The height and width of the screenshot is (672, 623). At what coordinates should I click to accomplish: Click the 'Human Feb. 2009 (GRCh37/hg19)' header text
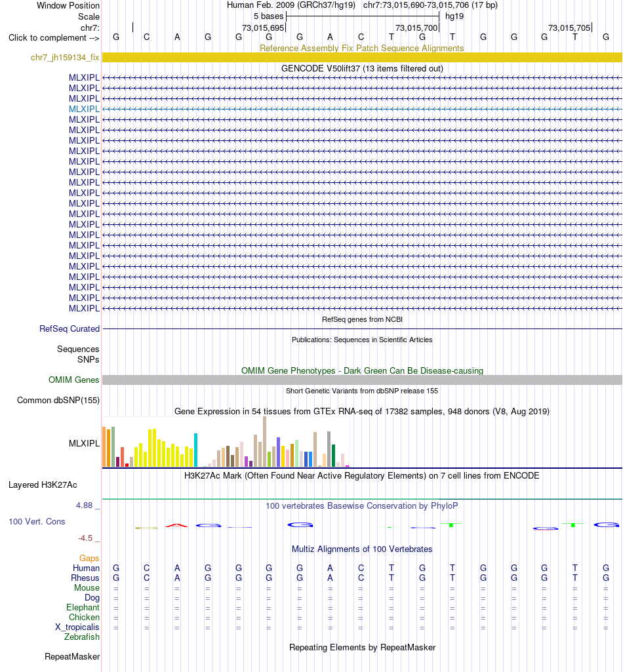291,5
